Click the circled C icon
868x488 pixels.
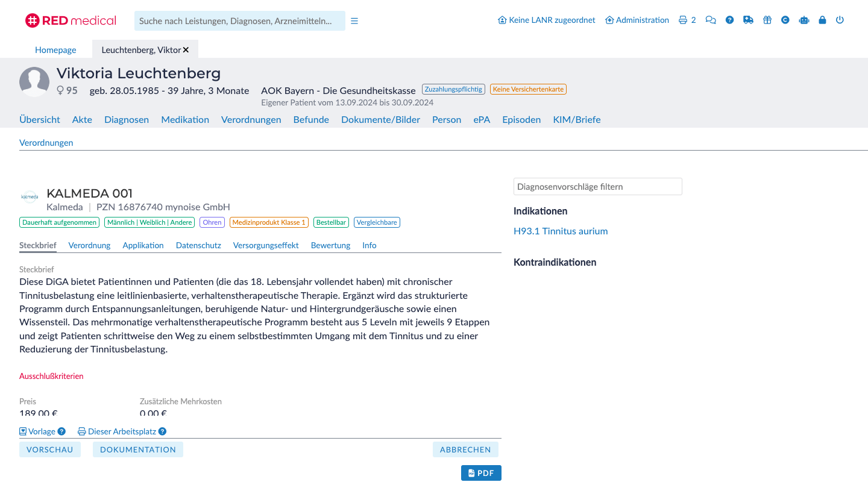785,20
